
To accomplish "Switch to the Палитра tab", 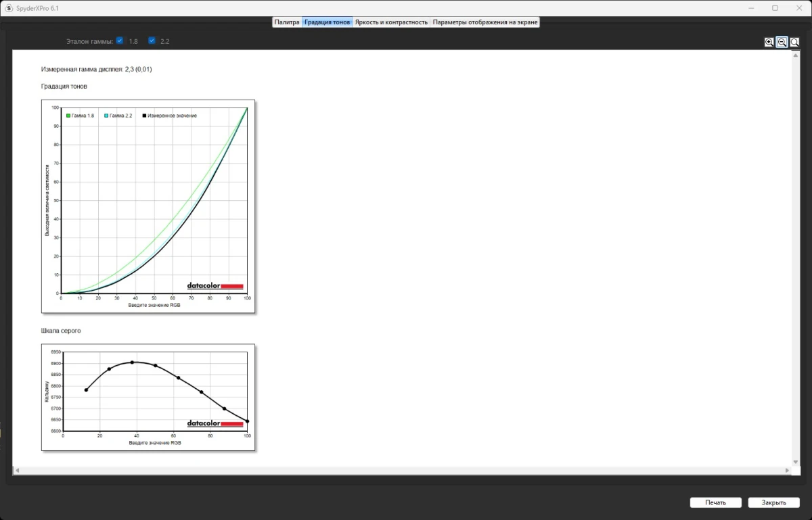I will (287, 22).
